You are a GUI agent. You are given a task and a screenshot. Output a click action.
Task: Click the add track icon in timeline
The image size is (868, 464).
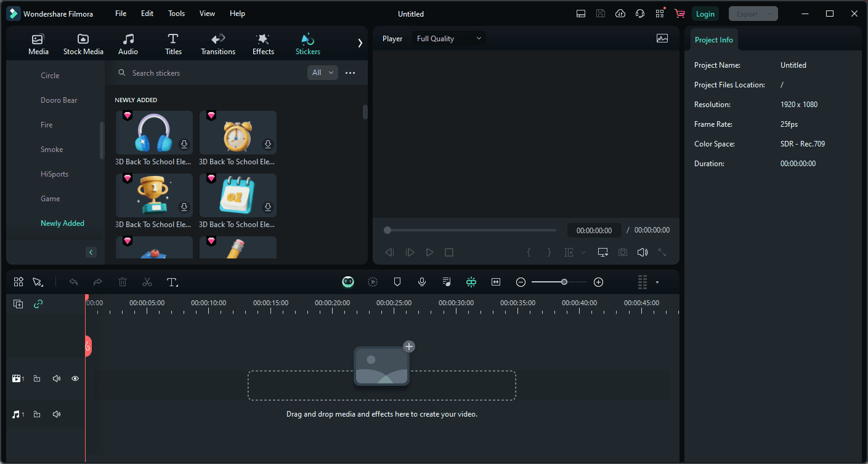tap(18, 304)
